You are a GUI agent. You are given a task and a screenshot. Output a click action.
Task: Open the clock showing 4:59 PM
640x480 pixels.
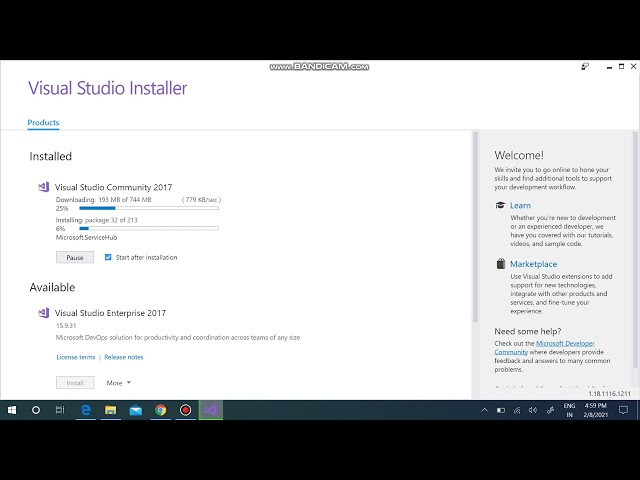pos(596,410)
